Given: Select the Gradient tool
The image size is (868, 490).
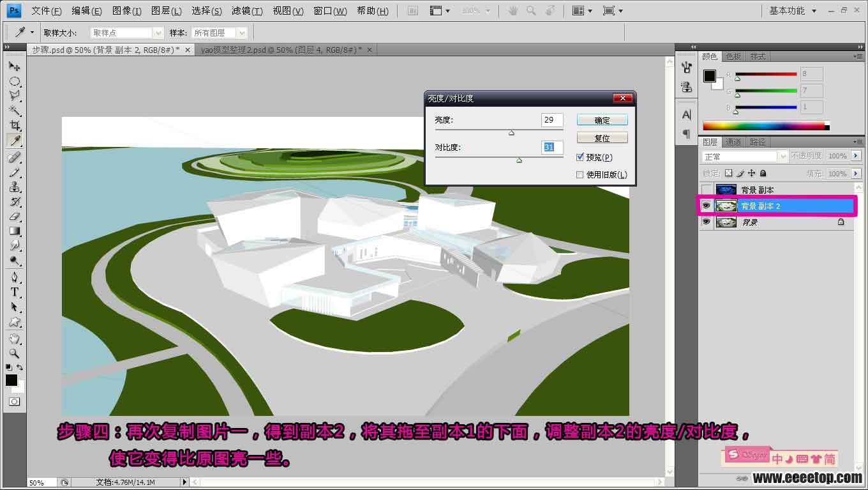Looking at the screenshot, I should click(x=14, y=231).
